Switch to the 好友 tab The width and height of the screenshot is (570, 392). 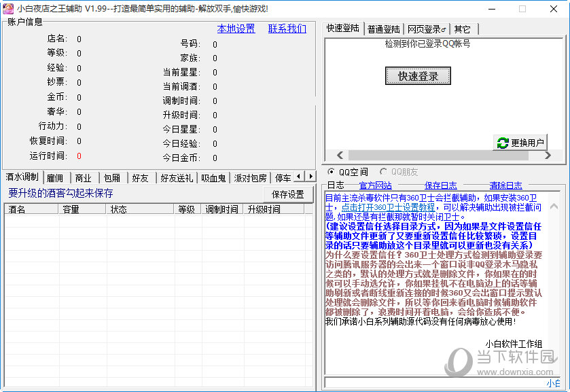tap(141, 178)
